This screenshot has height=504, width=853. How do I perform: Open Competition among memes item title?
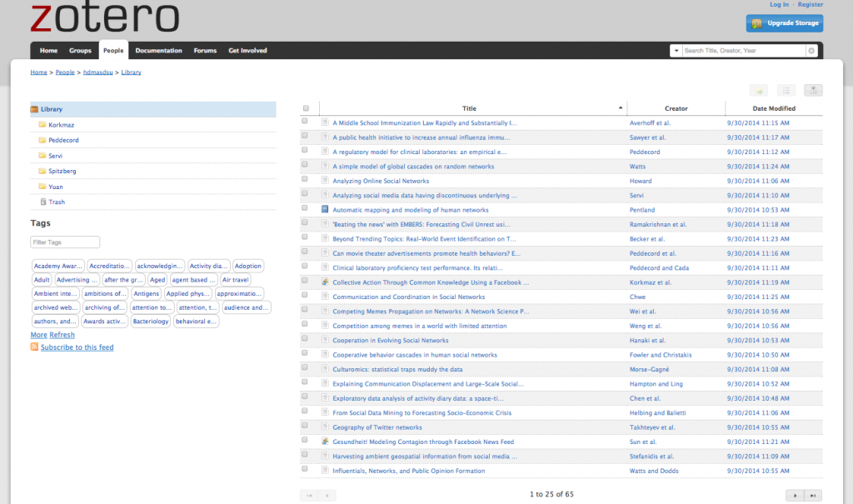pyautogui.click(x=420, y=326)
